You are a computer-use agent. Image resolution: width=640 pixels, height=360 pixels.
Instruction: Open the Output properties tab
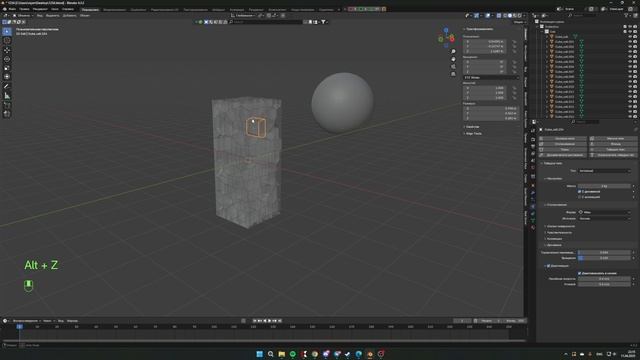[x=533, y=147]
